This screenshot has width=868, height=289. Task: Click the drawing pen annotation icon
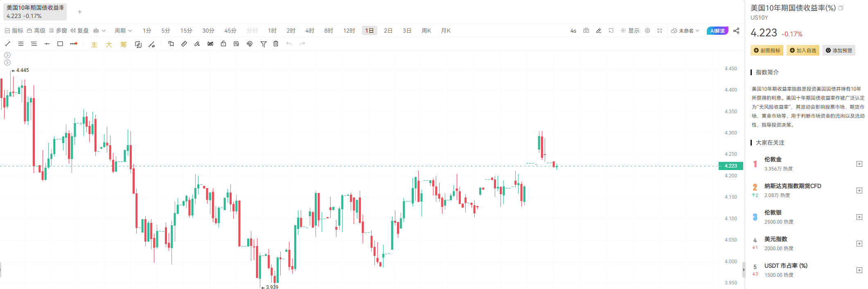coord(599,30)
